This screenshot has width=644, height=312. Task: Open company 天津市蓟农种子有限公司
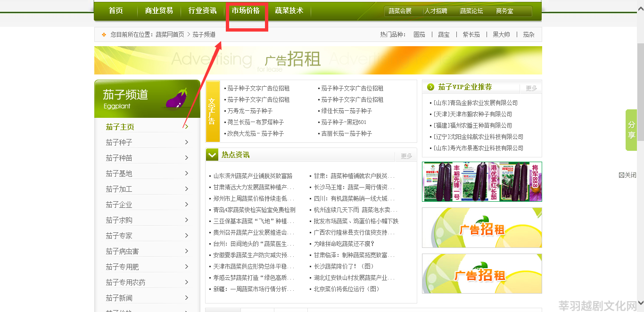[472, 114]
